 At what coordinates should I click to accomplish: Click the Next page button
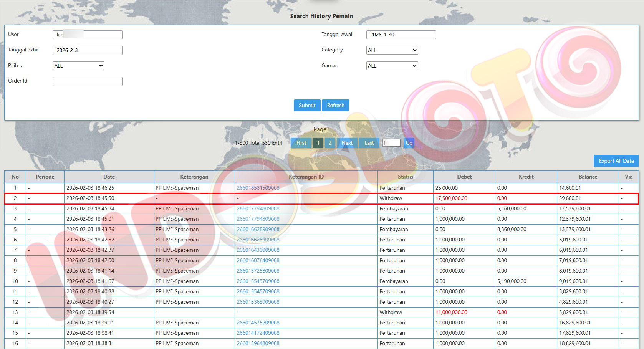tap(347, 143)
